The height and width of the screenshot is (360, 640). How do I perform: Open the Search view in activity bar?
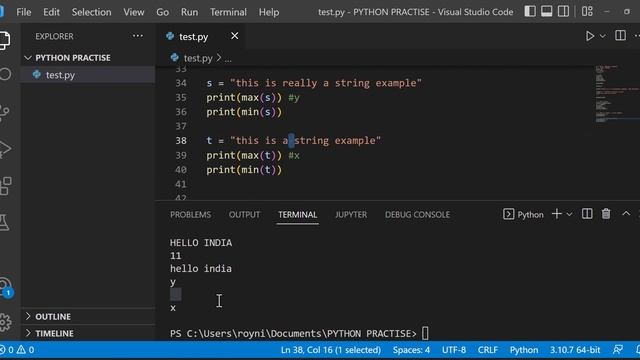pyautogui.click(x=5, y=74)
